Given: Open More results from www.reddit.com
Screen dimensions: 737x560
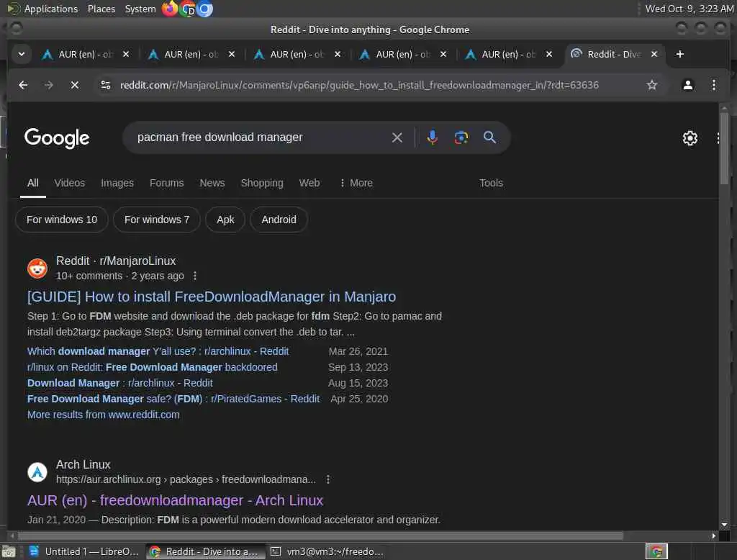Looking at the screenshot, I should pyautogui.click(x=104, y=415).
